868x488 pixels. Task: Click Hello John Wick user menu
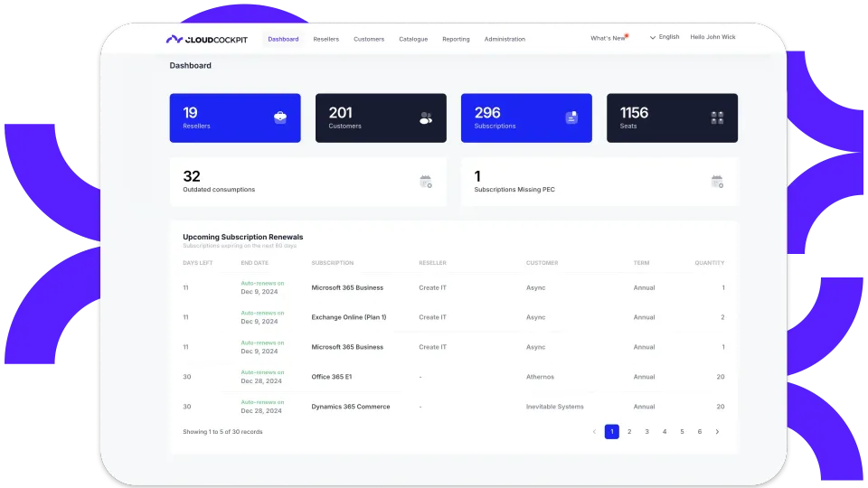712,37
